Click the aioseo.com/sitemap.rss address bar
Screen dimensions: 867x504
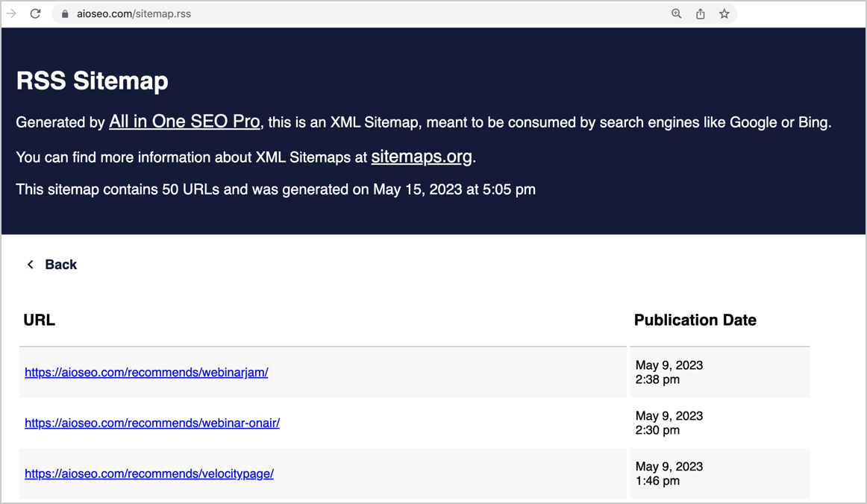tap(365, 14)
